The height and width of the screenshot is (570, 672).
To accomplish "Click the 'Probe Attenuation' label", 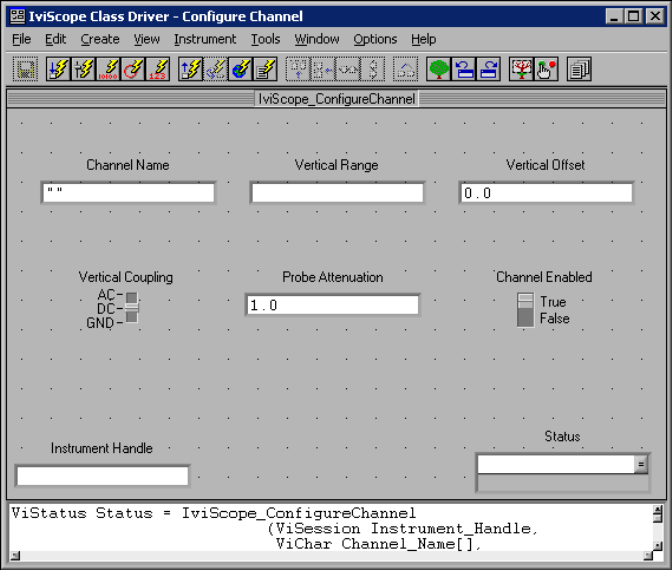I will 333,277.
